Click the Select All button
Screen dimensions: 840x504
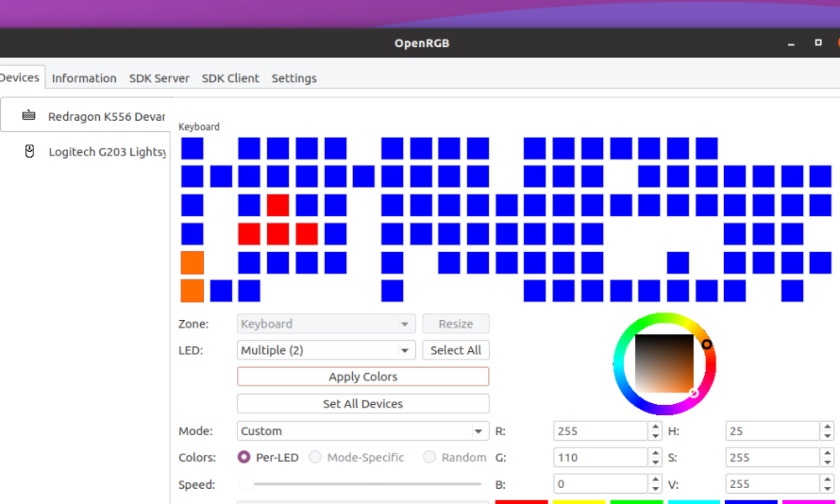pyautogui.click(x=456, y=350)
